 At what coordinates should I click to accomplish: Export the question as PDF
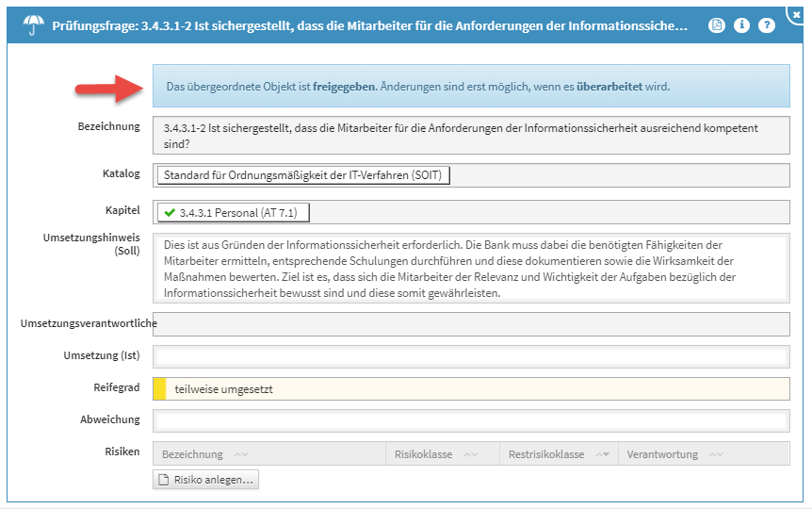tap(717, 25)
